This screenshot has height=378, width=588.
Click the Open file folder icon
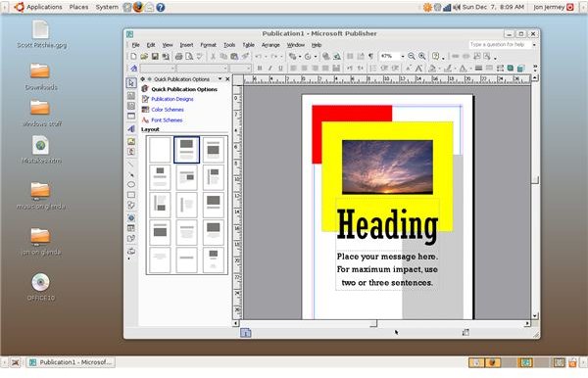(144, 56)
